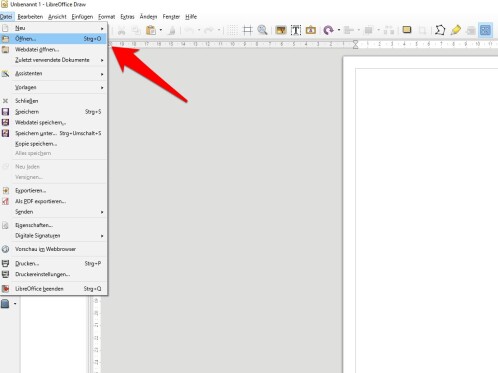Toggle the Shadow icon
This screenshot has width=498, height=373.
(x=407, y=30)
